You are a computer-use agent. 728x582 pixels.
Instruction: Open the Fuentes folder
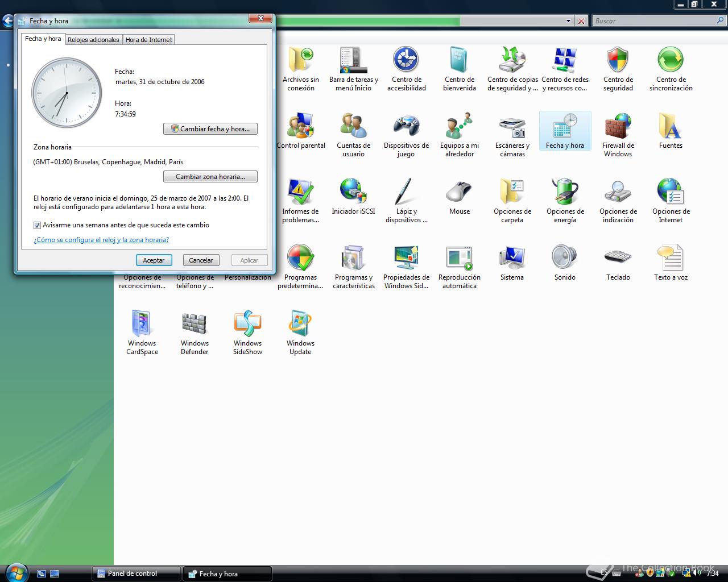pyautogui.click(x=671, y=131)
